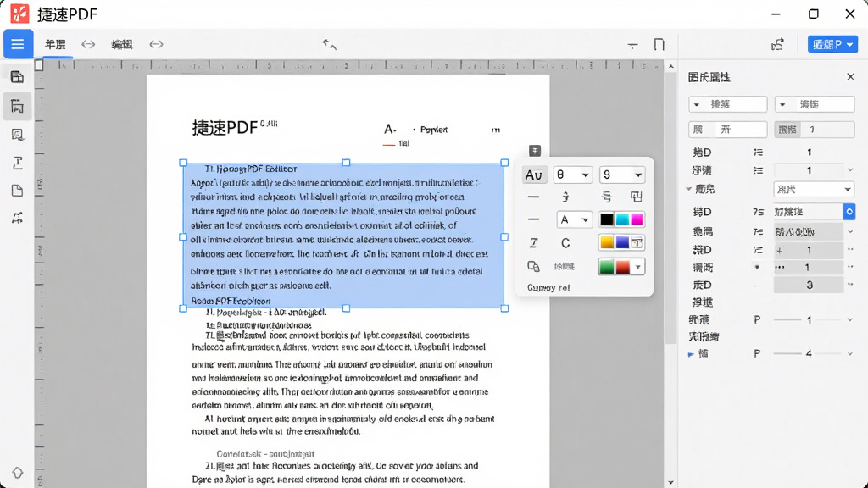The image size is (868, 488).
Task: Click the bottom-right handle of selected text box
Action: [x=504, y=308]
